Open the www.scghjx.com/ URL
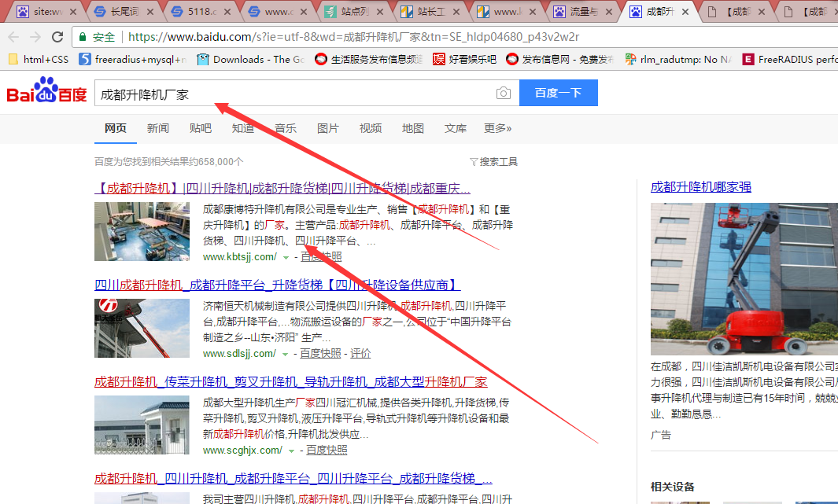838x504 pixels. [242, 450]
